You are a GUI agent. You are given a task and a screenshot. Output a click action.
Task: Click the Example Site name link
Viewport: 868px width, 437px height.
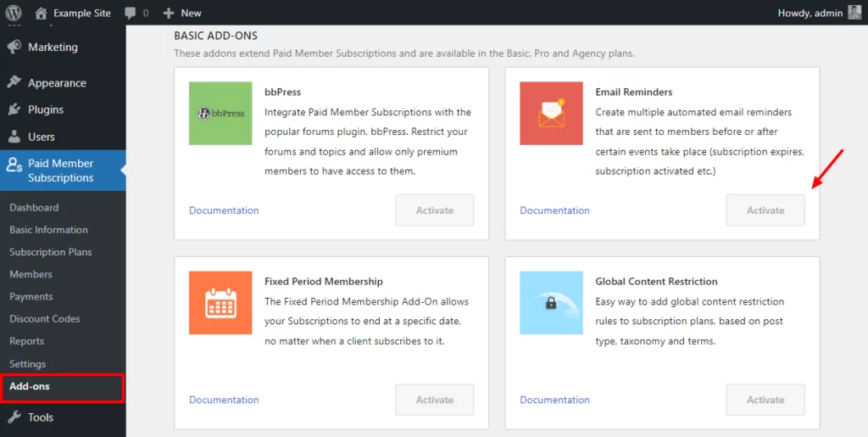tap(82, 13)
